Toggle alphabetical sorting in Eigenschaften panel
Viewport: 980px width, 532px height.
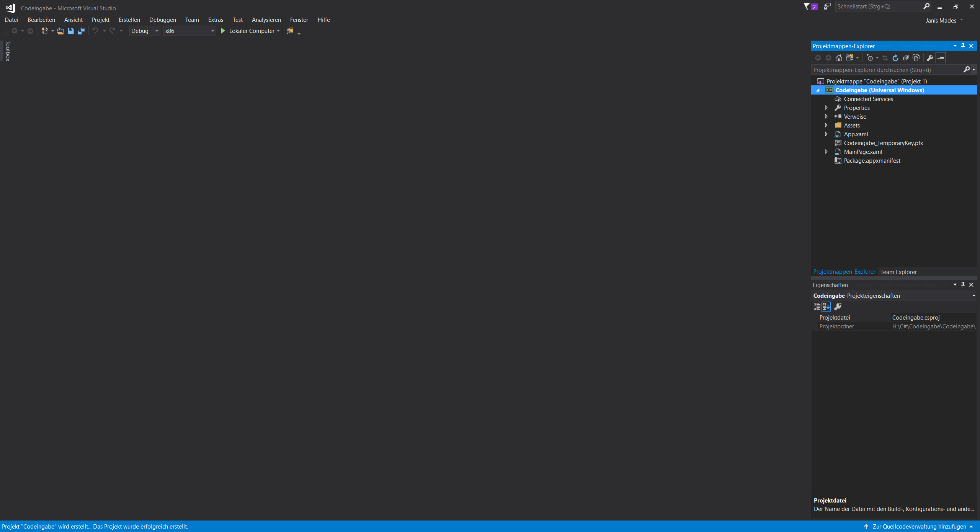(x=826, y=307)
